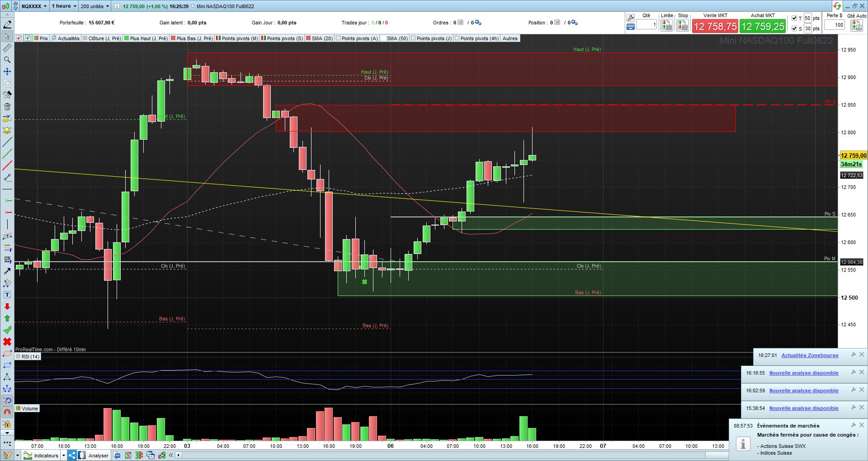Open the 16:16:55 Nouvelle analyse disponible link
868x461 pixels.
point(804,373)
